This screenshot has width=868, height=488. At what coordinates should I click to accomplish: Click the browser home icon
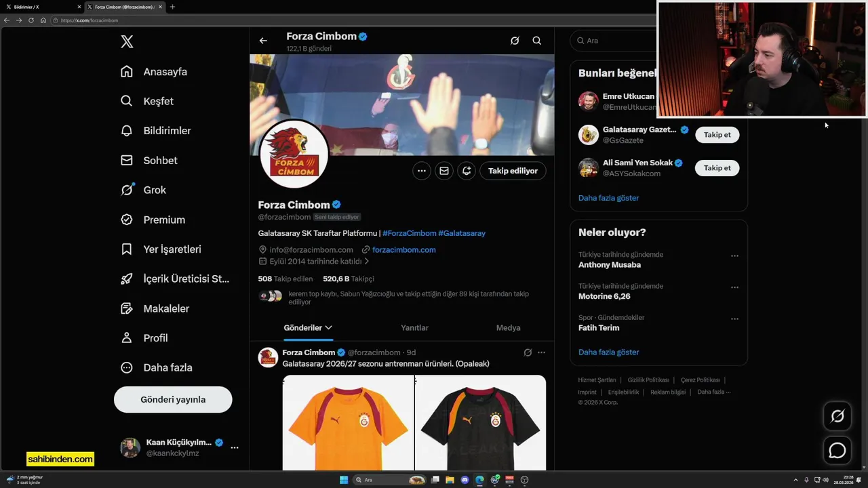click(43, 20)
